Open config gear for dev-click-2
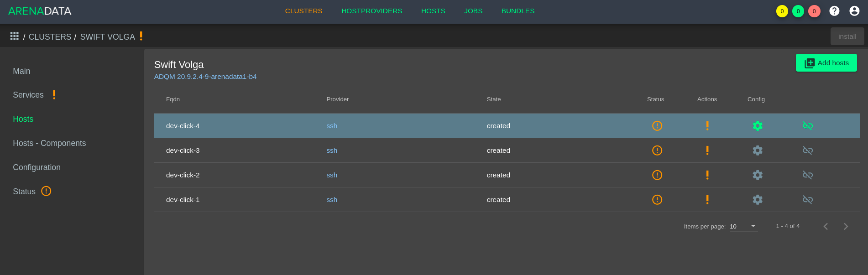This screenshot has width=868, height=275. click(x=758, y=175)
